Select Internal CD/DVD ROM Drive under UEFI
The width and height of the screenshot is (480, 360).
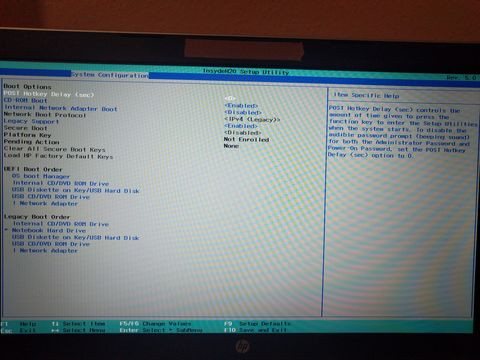pyautogui.click(x=61, y=183)
